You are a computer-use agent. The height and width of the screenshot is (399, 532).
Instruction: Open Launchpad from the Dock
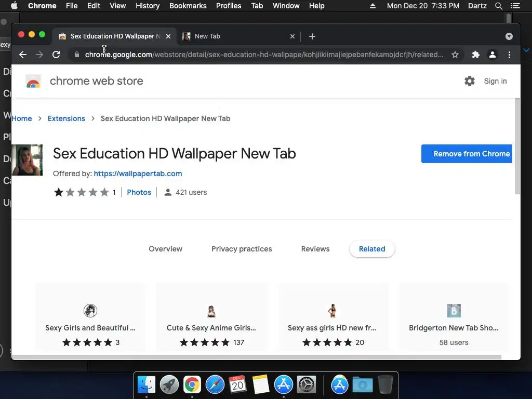(x=169, y=385)
